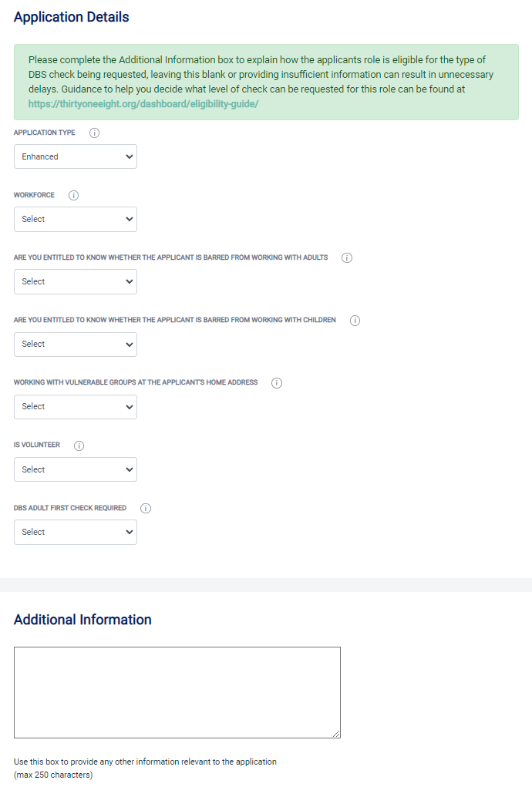Expand barred from working with adults dropdown

point(76,281)
